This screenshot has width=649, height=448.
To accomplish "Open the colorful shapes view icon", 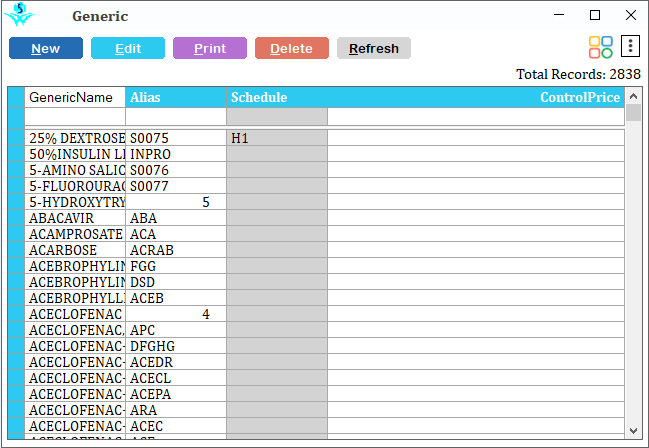I will click(601, 47).
